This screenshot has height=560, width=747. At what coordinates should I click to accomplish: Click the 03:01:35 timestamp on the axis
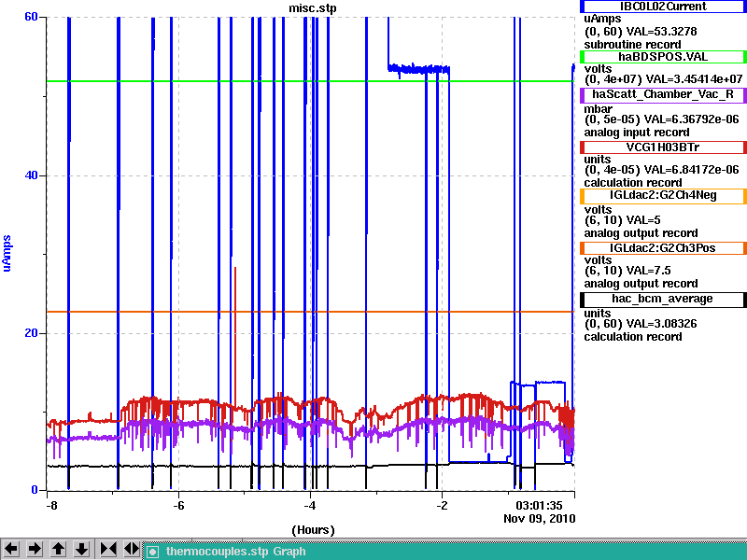coord(540,505)
